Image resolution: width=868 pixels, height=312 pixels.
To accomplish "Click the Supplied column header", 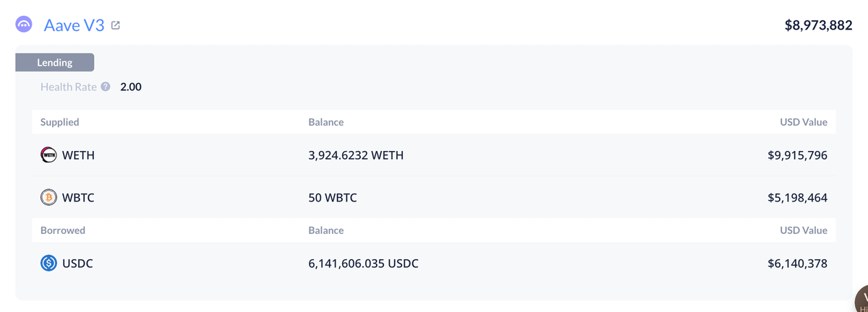I will [60, 122].
